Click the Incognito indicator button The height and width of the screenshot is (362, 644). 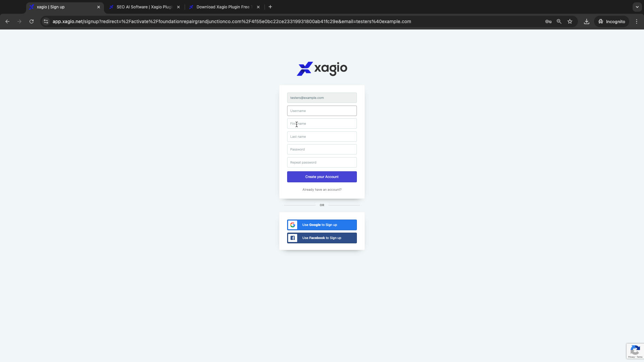tap(612, 21)
